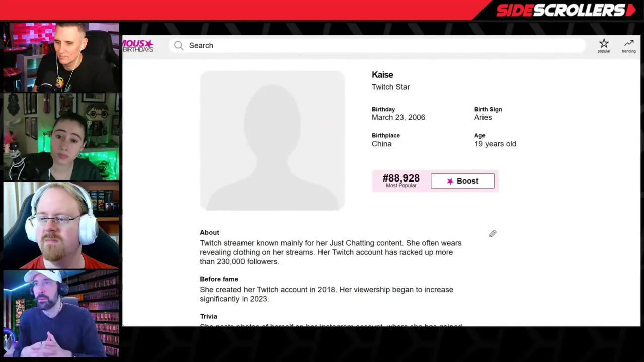Click the Before fame heading
The image size is (644, 362).
click(x=219, y=279)
